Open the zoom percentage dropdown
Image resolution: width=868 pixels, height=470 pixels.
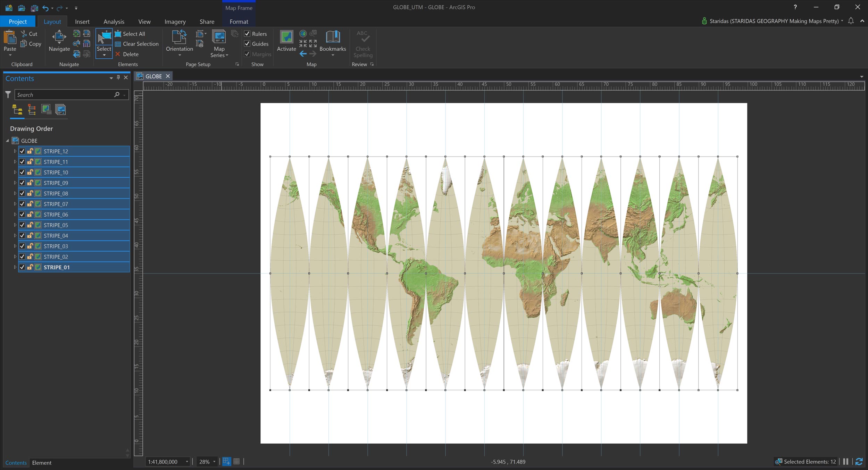(214, 462)
